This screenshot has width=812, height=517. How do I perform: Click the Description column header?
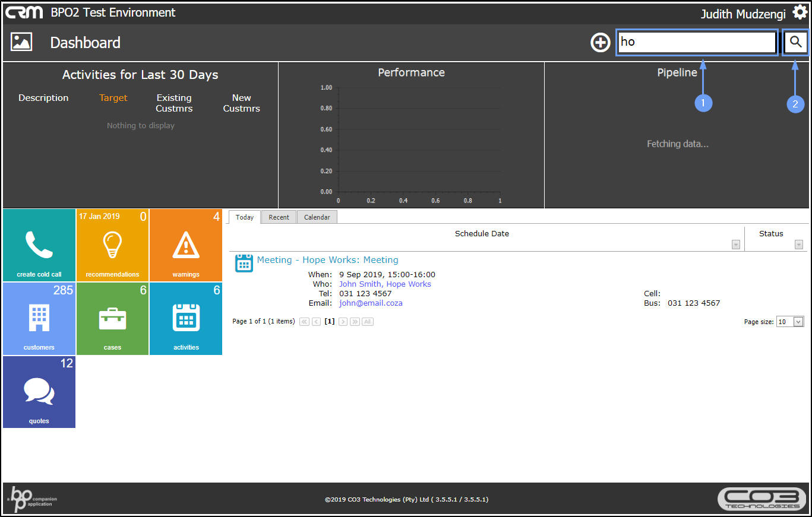click(43, 98)
